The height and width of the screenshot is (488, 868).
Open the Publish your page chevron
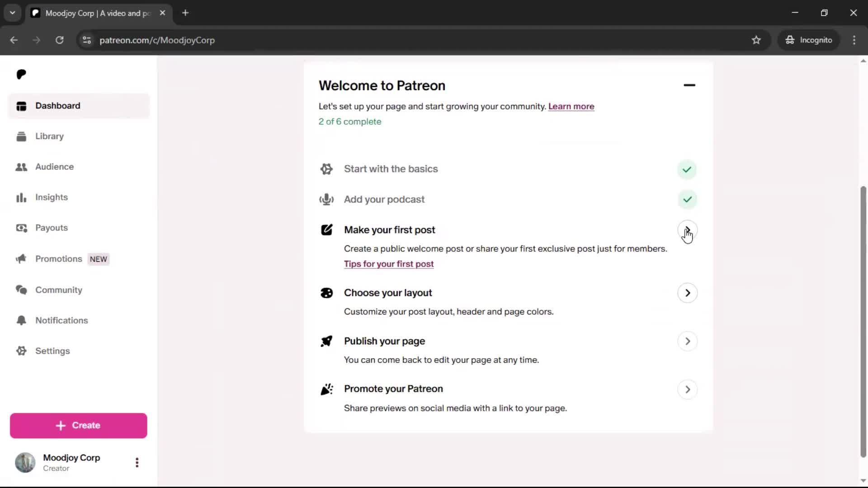687,342
